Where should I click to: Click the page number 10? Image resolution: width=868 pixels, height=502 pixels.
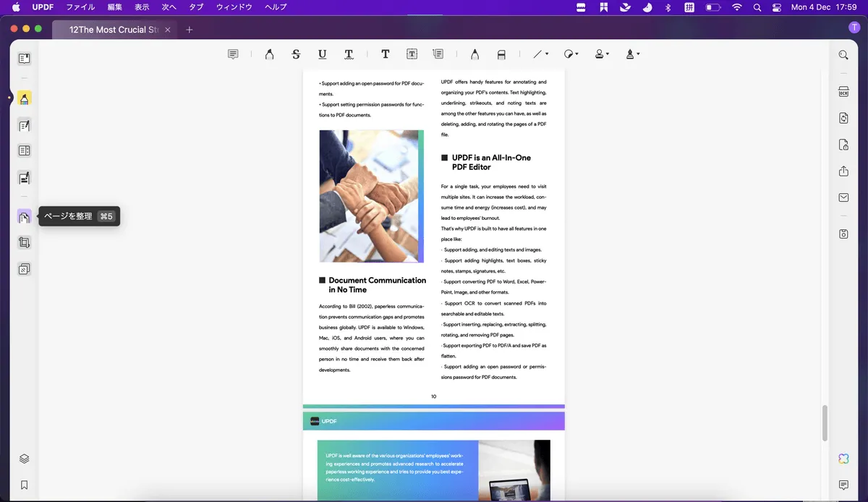(433, 396)
